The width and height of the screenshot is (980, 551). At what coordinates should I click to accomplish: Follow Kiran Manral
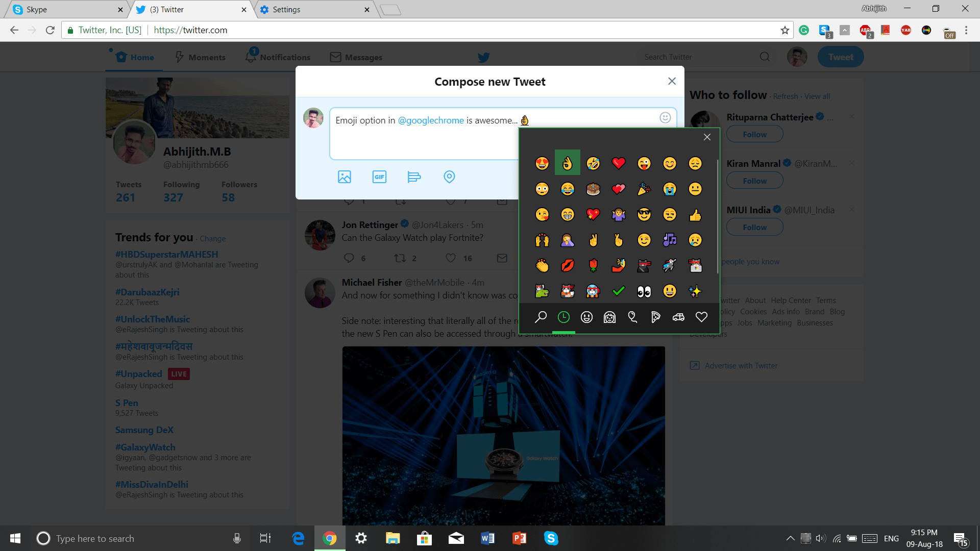(754, 181)
